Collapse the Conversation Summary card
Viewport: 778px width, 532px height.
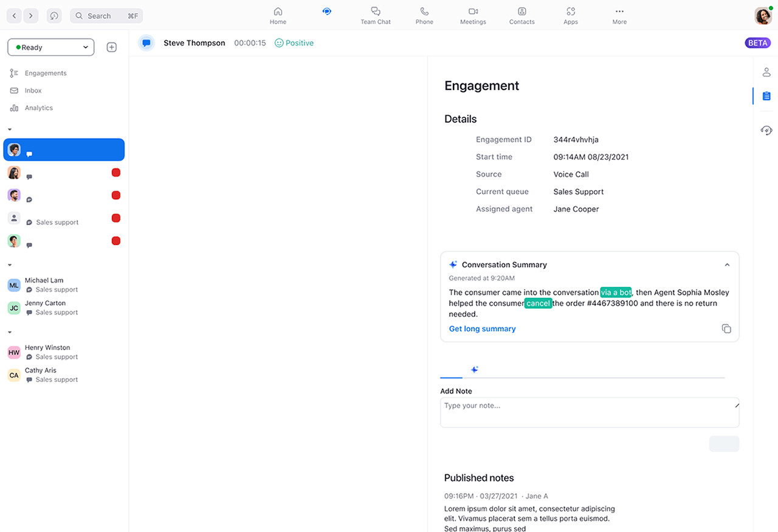(x=727, y=265)
